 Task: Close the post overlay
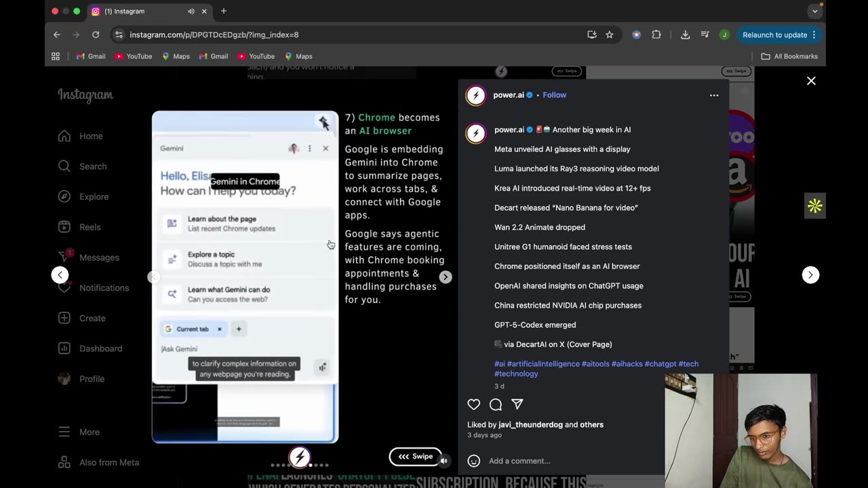click(x=811, y=81)
